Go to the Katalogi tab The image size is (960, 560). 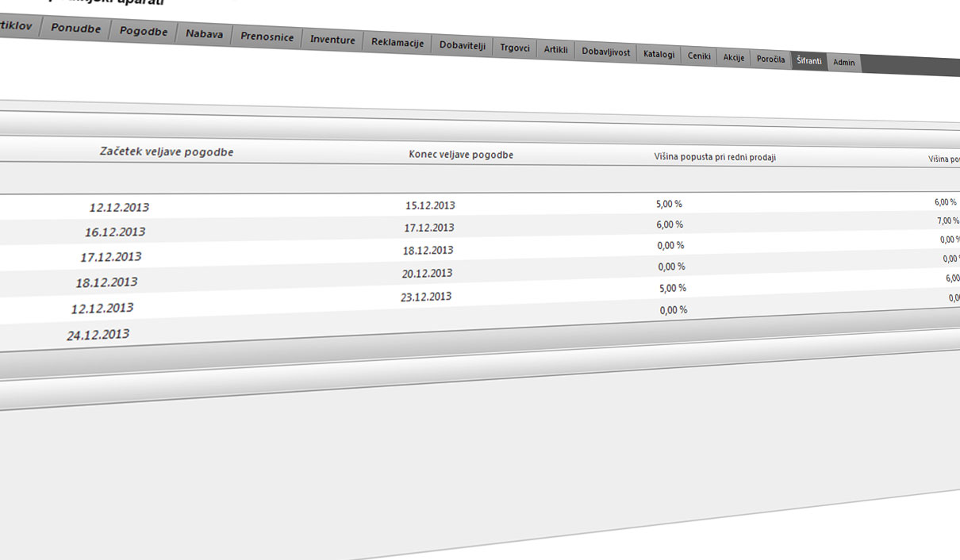point(659,55)
